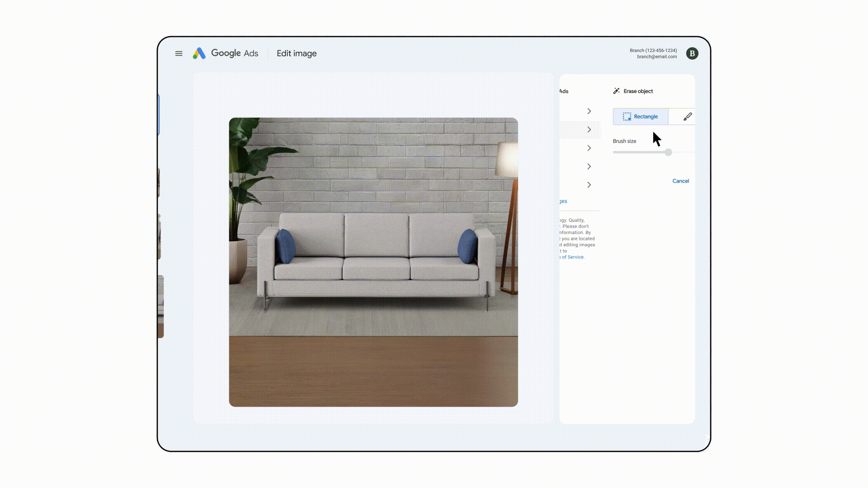Expand the fourth chevron in edit list
The image size is (868, 488).
point(589,167)
